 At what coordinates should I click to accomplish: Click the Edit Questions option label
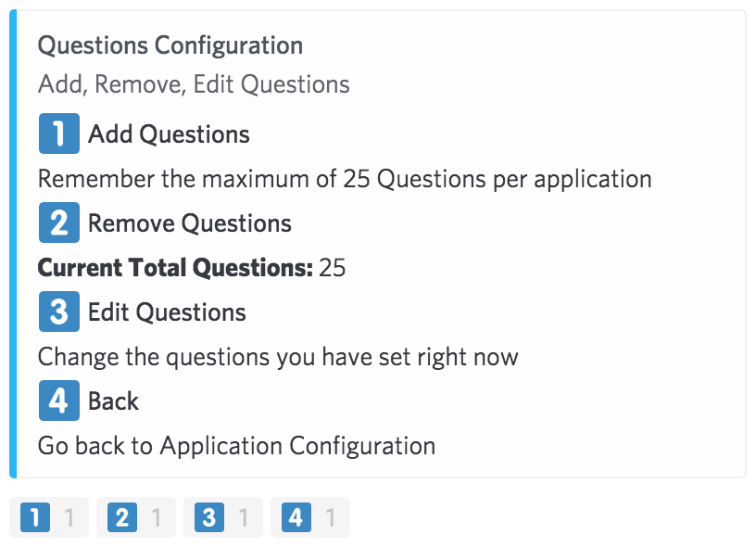point(167,312)
